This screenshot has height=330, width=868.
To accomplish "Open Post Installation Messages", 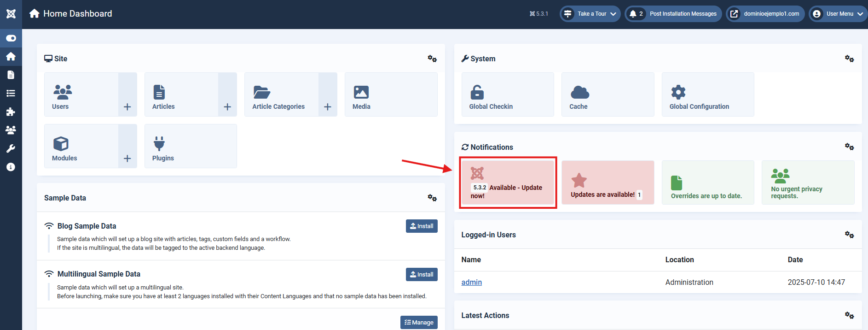I will click(673, 14).
